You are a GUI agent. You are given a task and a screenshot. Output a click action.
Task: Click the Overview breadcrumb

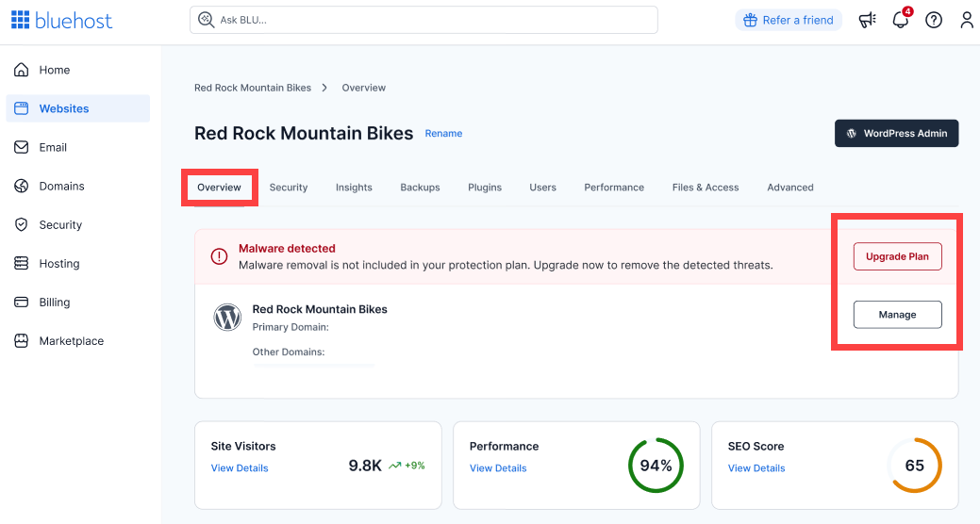[x=364, y=88]
